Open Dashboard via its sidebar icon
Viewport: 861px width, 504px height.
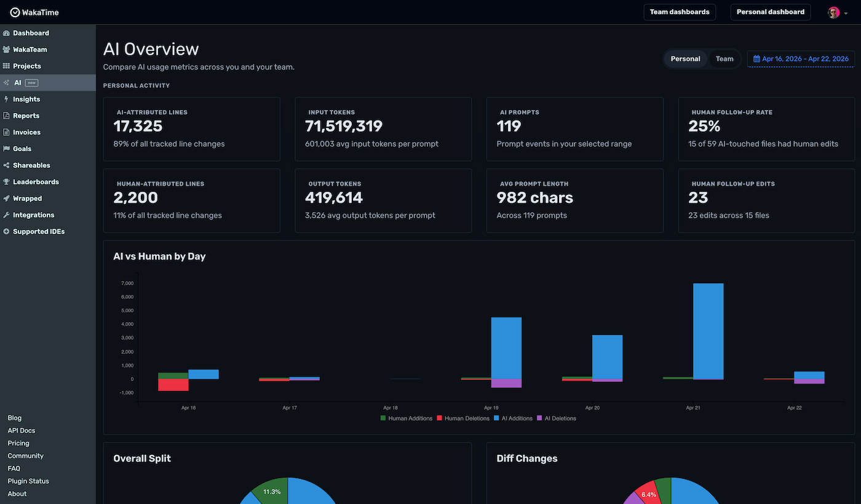click(7, 33)
